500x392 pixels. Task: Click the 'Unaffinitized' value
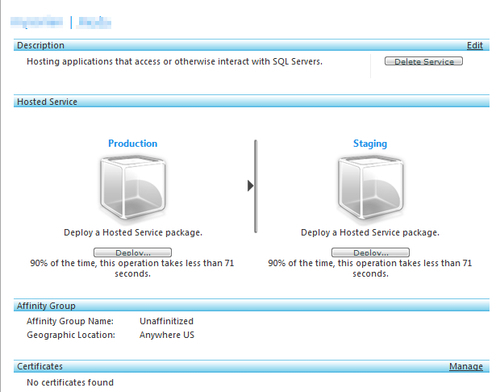click(x=166, y=321)
